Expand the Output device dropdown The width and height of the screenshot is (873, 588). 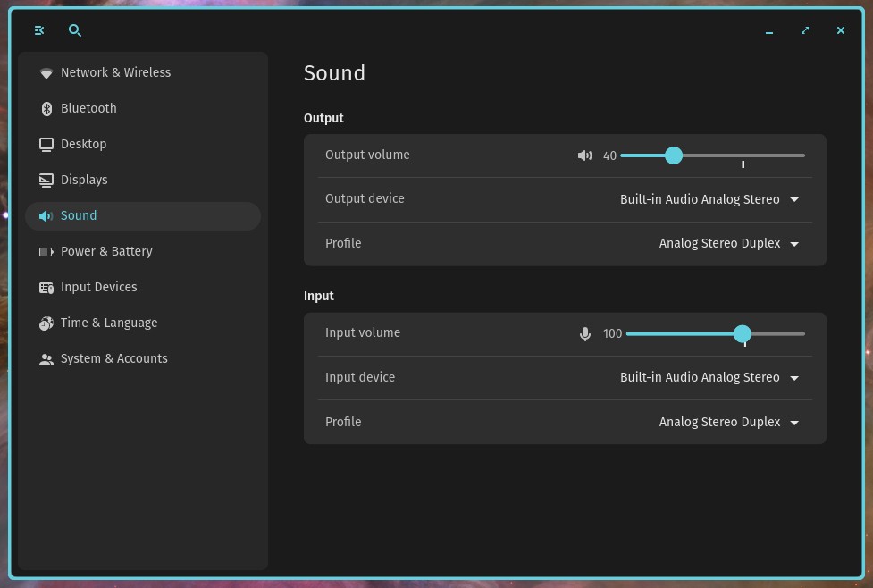[709, 199]
